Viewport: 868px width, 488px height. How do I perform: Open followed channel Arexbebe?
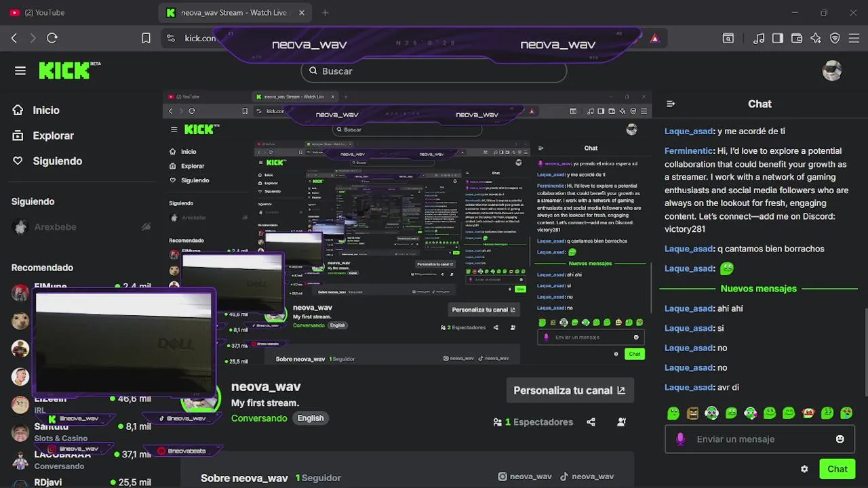[x=81, y=227]
